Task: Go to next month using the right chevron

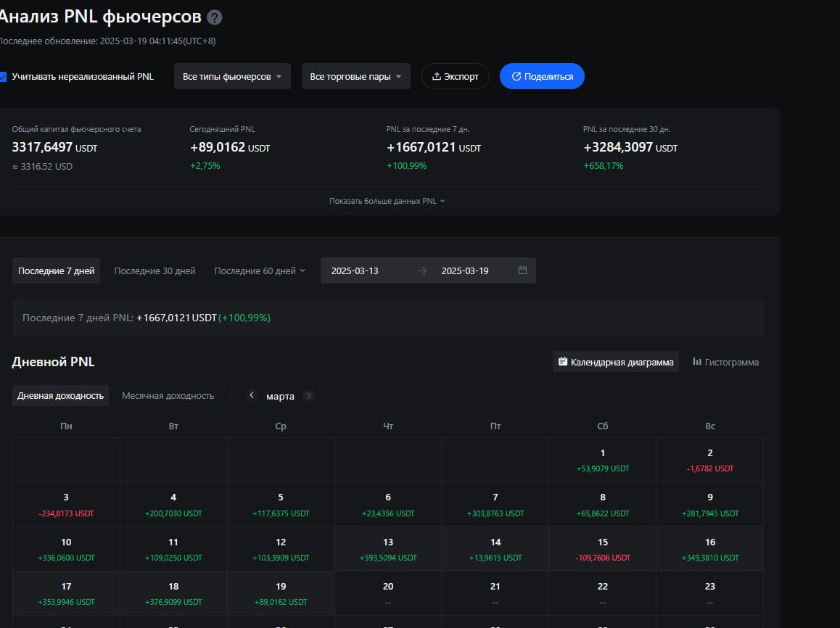Action: [x=308, y=395]
